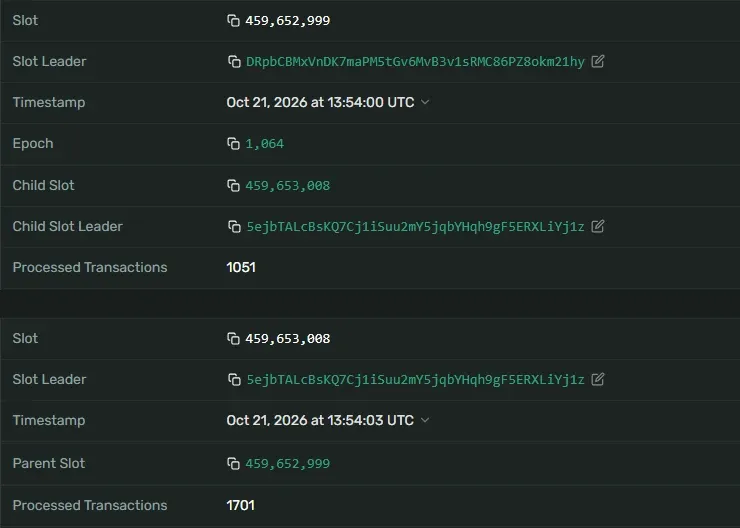Edit label on Child Slot Leader row
This screenshot has height=528, width=740.
click(x=597, y=226)
